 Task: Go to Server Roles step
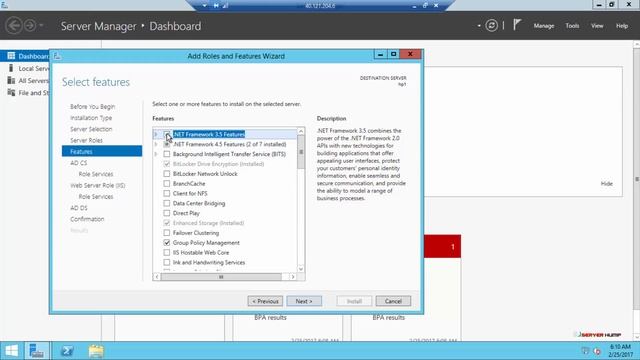coord(86,140)
